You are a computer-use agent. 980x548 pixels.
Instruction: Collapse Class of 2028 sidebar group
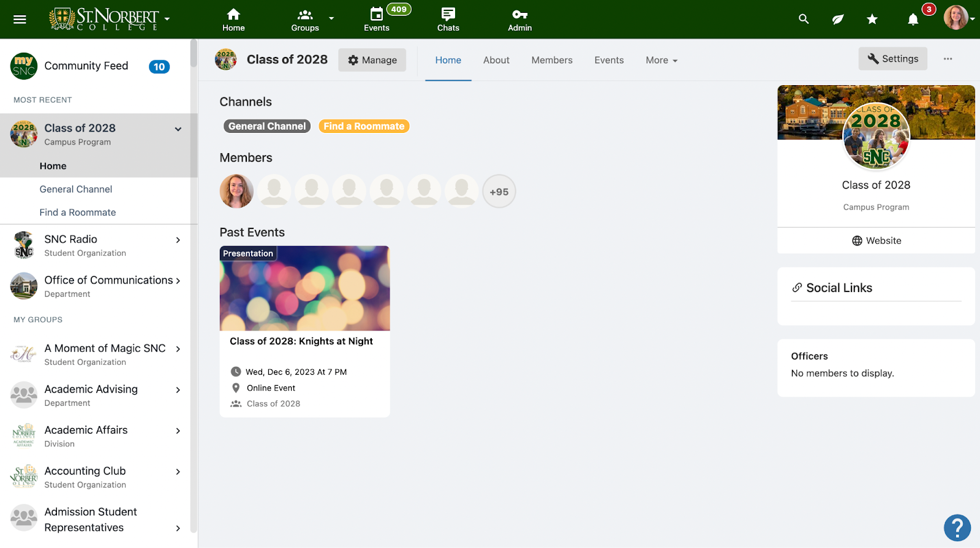(x=178, y=129)
